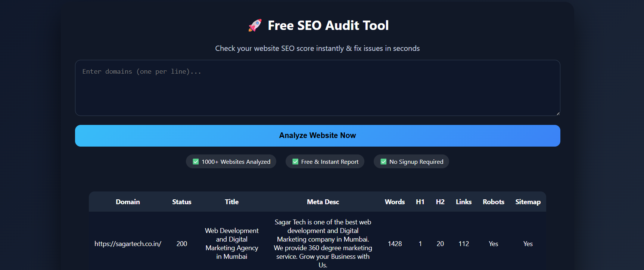Select the 200 status cell
The width and height of the screenshot is (644, 270).
(182, 244)
